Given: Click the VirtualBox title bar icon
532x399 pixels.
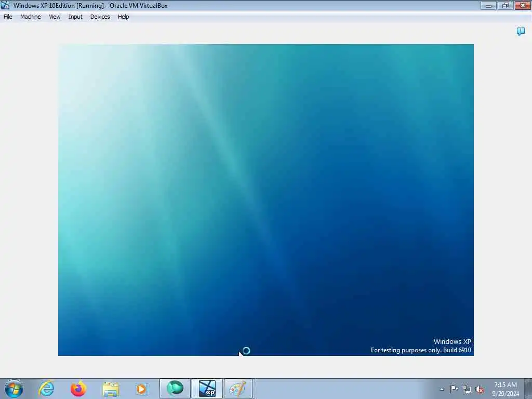Looking at the screenshot, I should (x=5, y=5).
